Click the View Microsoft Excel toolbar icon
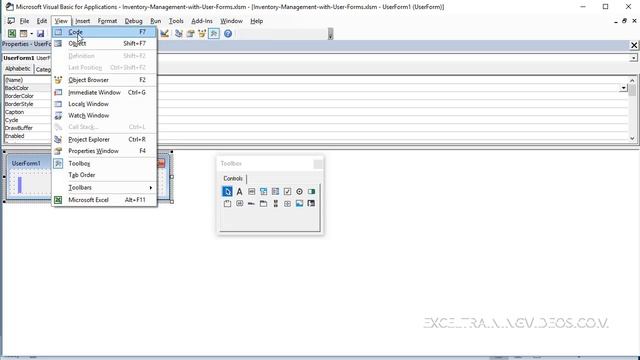Viewport: 640px width, 360px height. (12, 33)
